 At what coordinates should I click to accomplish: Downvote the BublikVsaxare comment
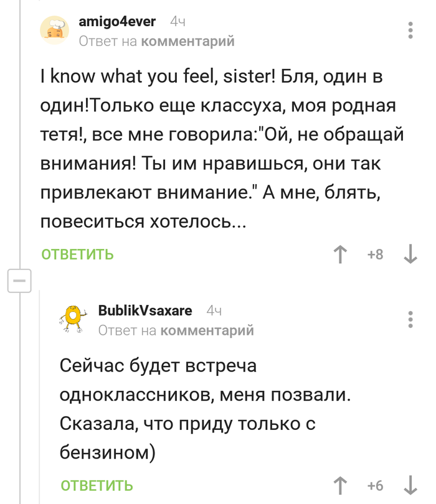tap(410, 485)
